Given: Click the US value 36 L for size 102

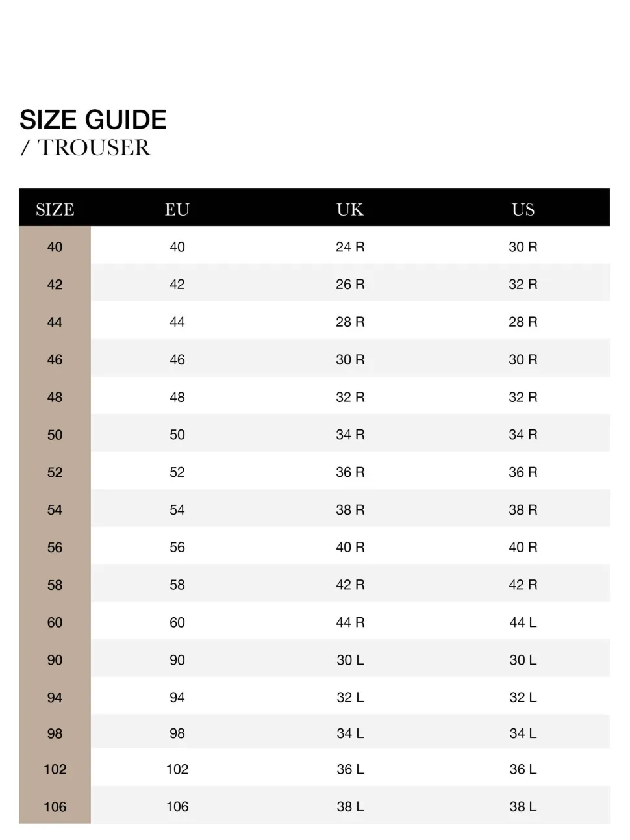Looking at the screenshot, I should 523,769.
